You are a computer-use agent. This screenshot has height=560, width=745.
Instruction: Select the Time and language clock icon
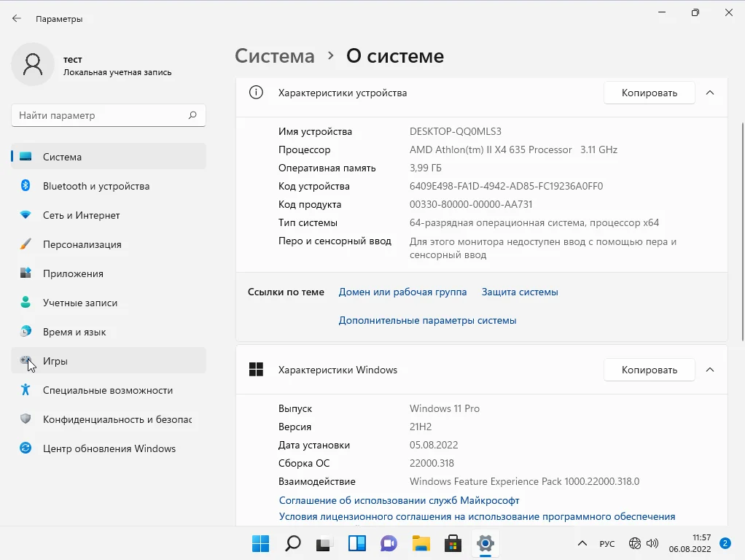pos(26,332)
